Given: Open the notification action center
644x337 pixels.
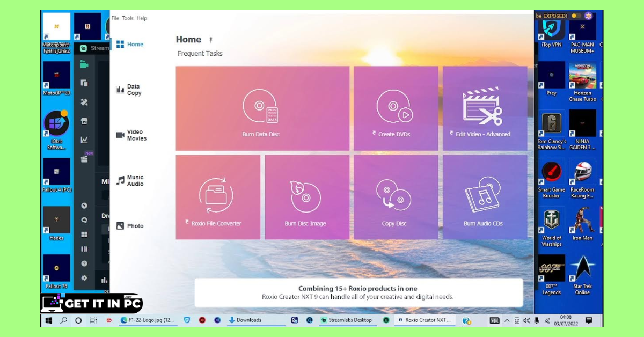Looking at the screenshot, I should (x=589, y=320).
